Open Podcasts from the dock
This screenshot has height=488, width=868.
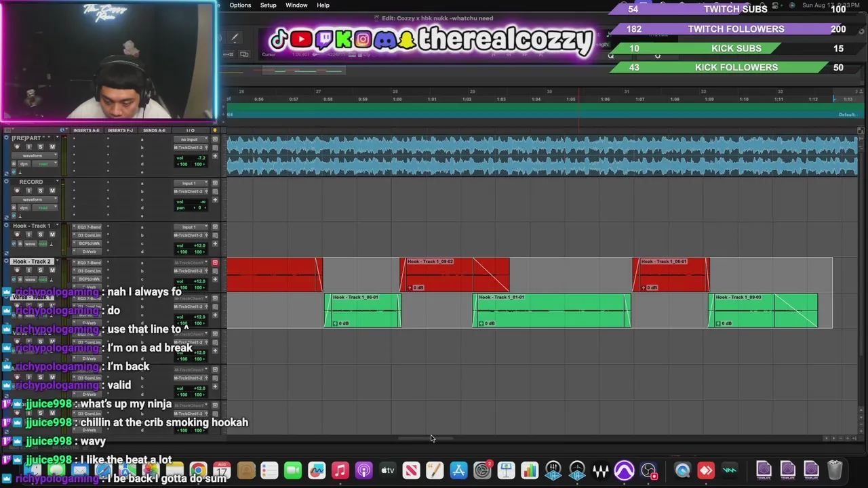point(364,470)
